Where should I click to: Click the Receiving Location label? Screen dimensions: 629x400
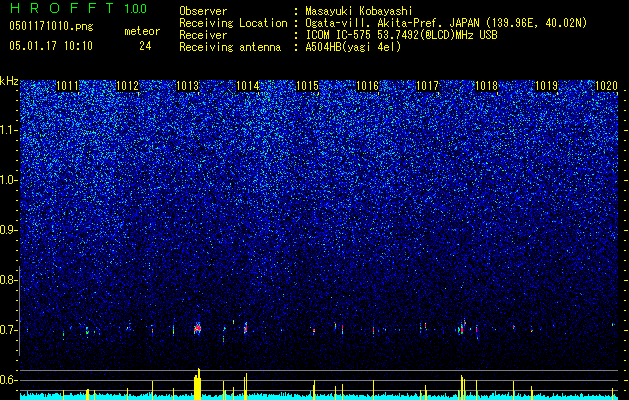pyautogui.click(x=233, y=23)
